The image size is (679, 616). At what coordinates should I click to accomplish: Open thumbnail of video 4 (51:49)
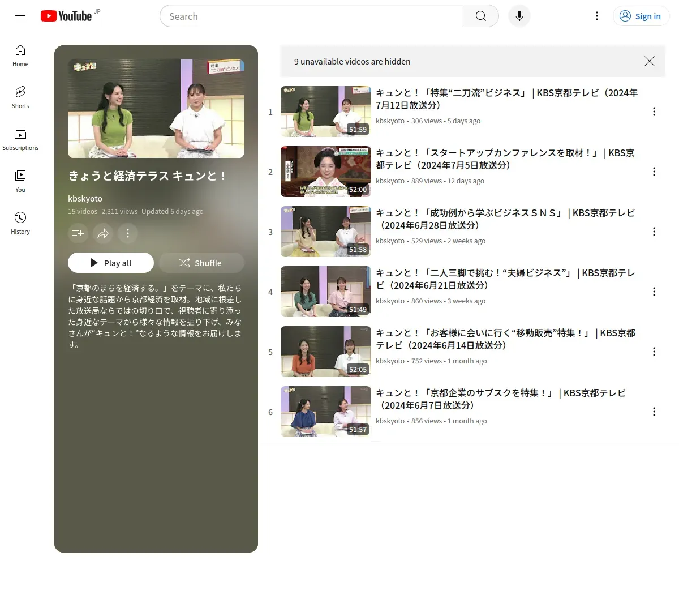click(326, 292)
